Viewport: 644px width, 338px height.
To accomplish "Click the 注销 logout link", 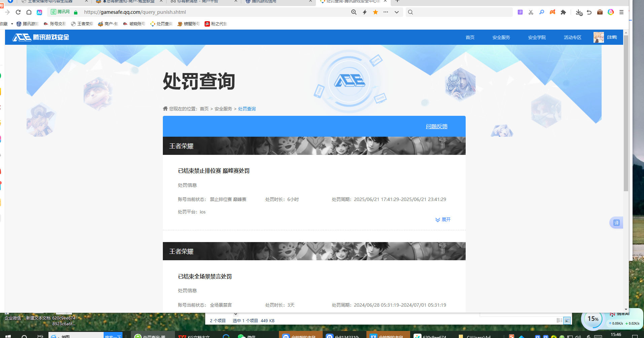I will pos(612,37).
